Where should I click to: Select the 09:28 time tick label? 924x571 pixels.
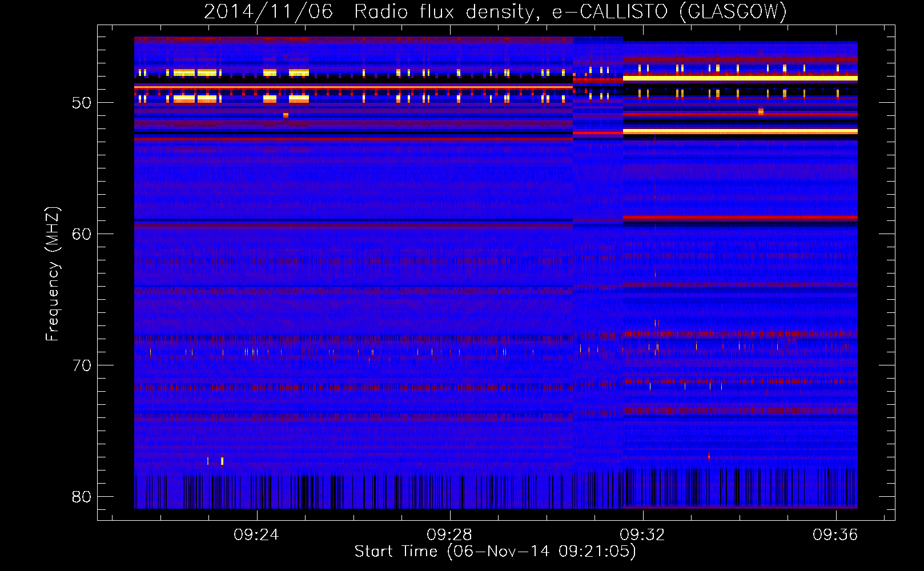click(449, 534)
